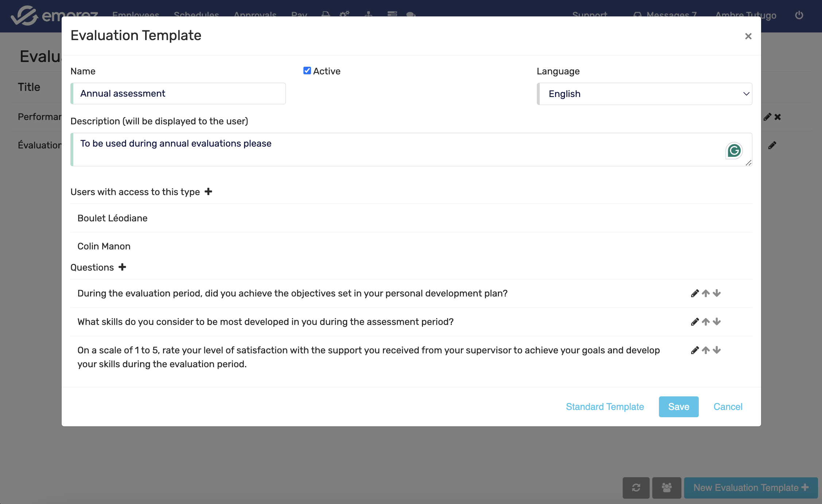Screen dimensions: 822x504
Task: Save the evaluation template
Action: [x=678, y=407]
